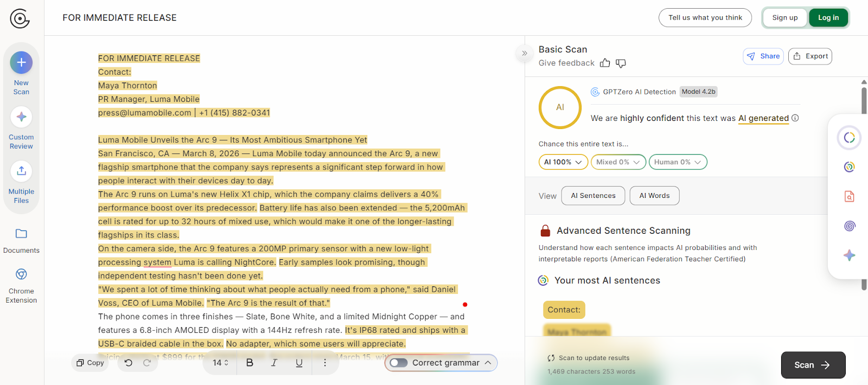Start a New Scan from the sidebar
Viewport: 868px width, 385px height.
21,73
